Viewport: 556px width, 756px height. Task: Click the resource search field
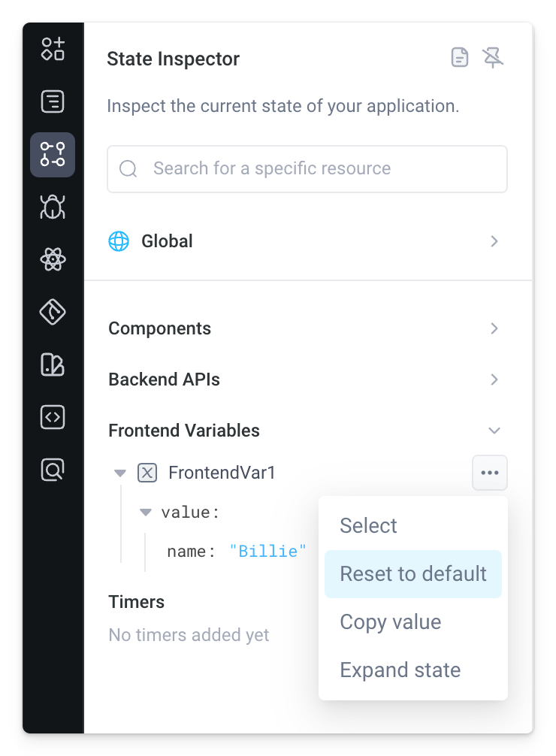point(307,168)
